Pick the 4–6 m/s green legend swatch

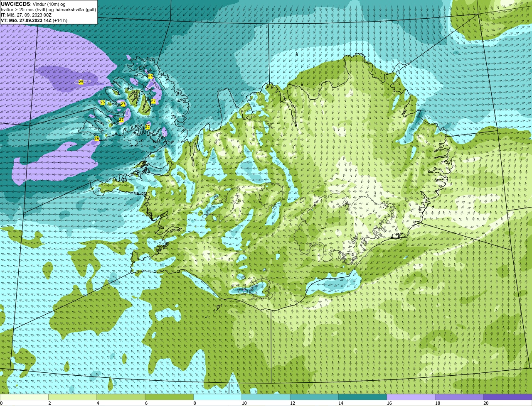(x=121, y=397)
